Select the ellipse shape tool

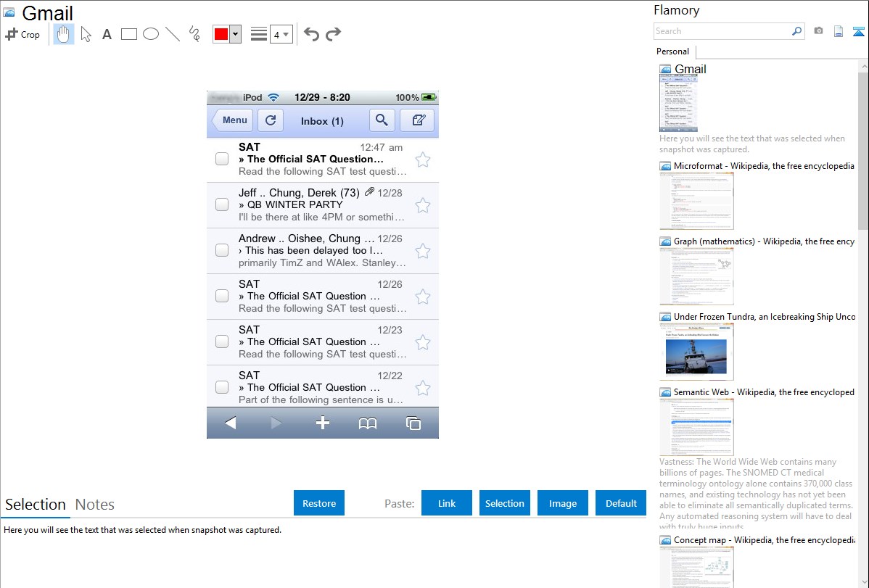coord(151,34)
